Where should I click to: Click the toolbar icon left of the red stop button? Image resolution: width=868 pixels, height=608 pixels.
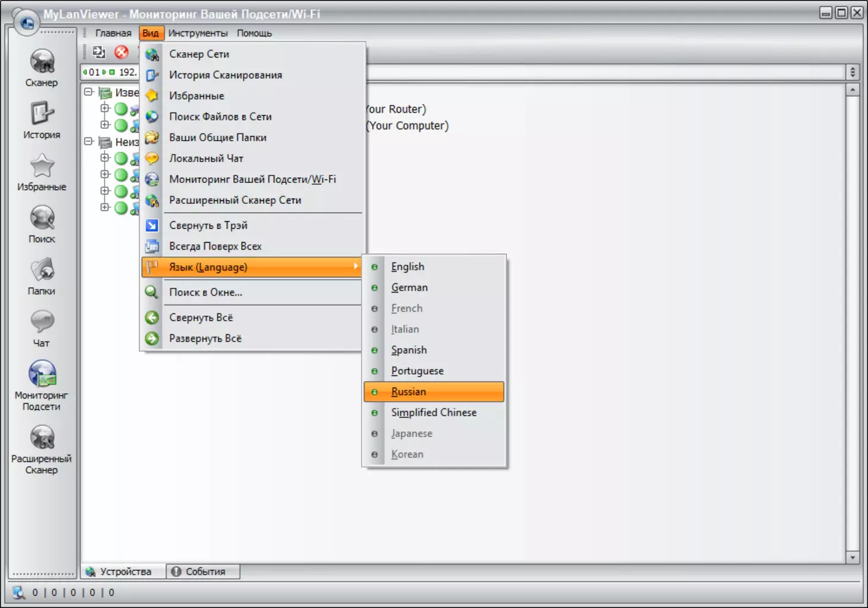point(99,52)
